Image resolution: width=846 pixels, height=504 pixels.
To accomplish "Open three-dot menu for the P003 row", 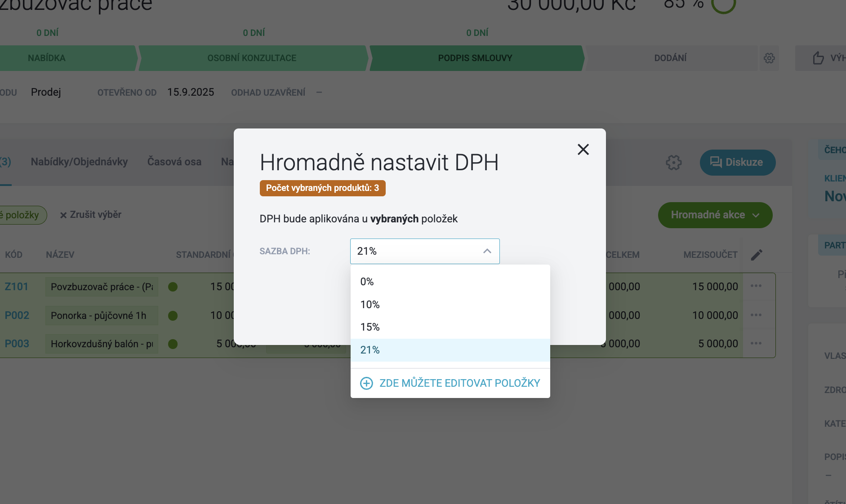I will pyautogui.click(x=756, y=343).
